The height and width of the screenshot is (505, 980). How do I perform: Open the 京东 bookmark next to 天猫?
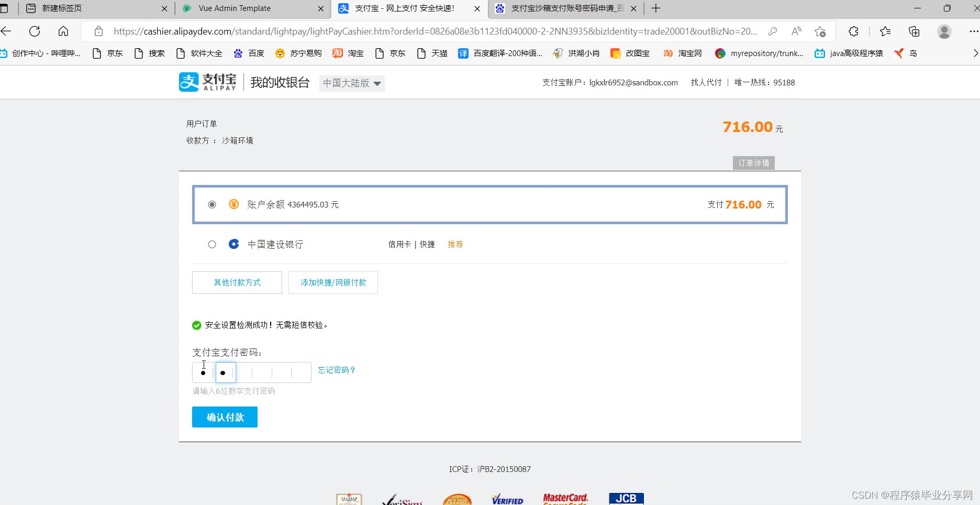point(390,53)
